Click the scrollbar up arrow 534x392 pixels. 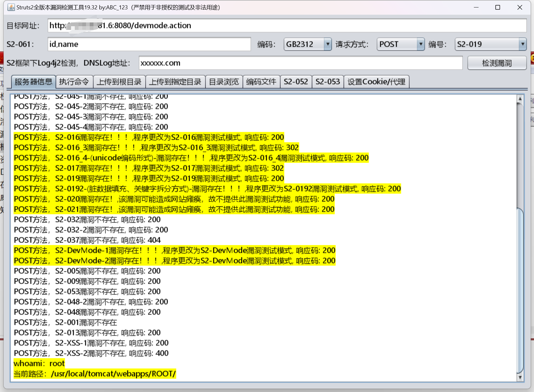coord(520,99)
